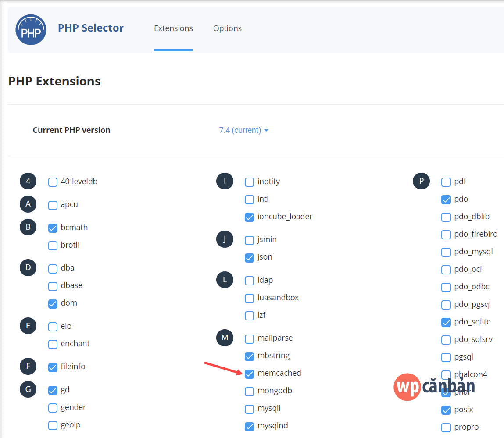Click the letter B section badge
Viewport: 504px width, 438px height.
tap(28, 227)
